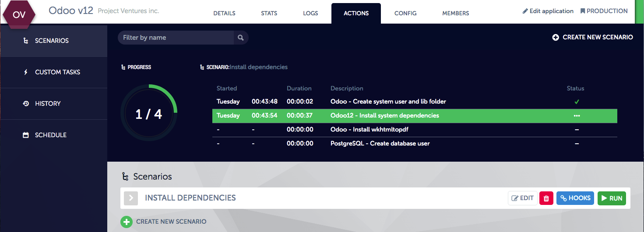Viewport: 644px width, 232px height.
Task: Click the Edit application link
Action: coord(548,11)
